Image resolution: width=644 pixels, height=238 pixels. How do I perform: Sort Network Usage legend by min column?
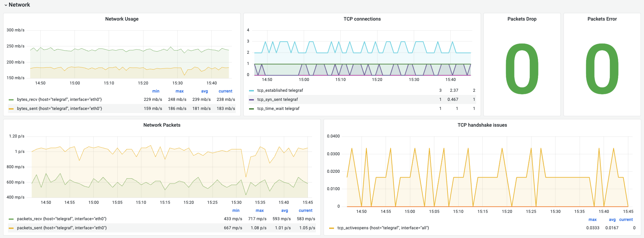[x=156, y=91]
